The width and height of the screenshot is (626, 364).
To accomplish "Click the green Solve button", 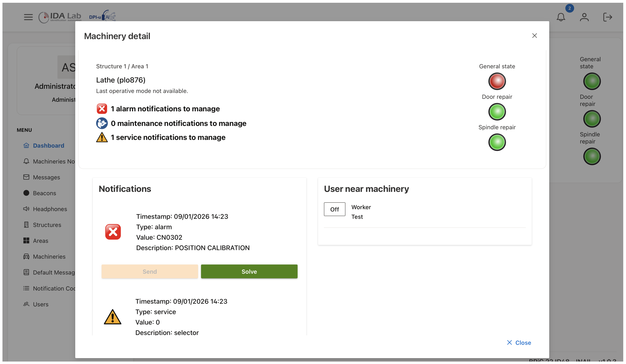I will click(249, 272).
